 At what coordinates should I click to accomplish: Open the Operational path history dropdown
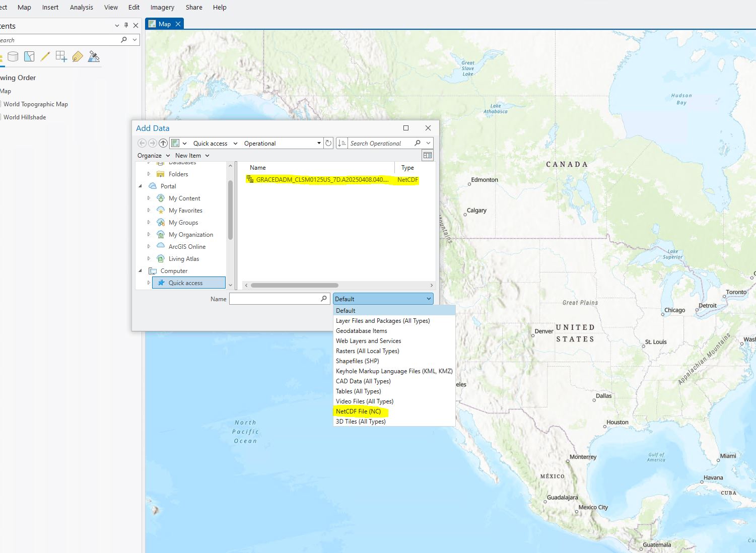click(319, 143)
